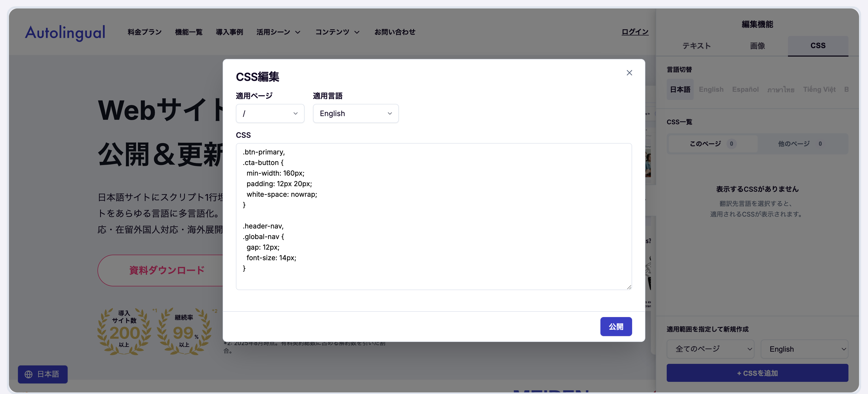Switch to the 画像 tab

[757, 45]
